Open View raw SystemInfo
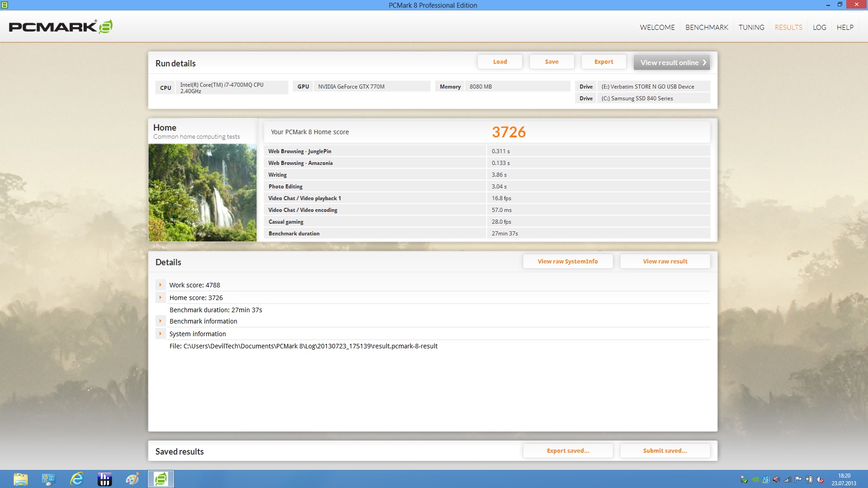868x488 pixels. click(x=568, y=261)
